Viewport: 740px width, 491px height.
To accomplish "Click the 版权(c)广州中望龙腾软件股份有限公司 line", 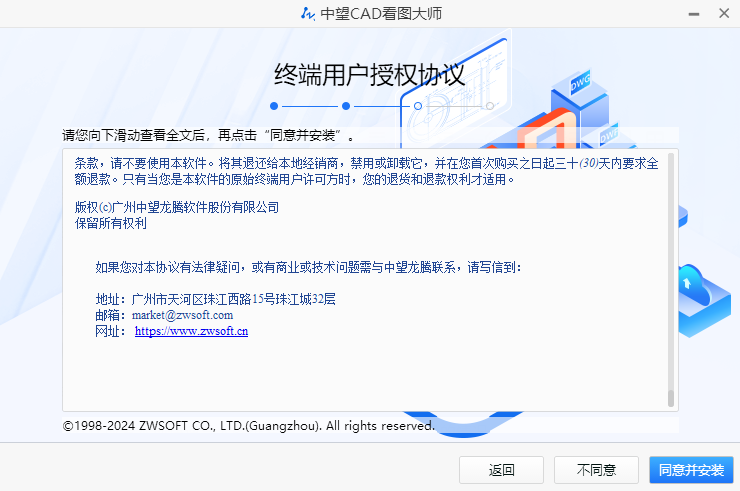I will (x=177, y=207).
